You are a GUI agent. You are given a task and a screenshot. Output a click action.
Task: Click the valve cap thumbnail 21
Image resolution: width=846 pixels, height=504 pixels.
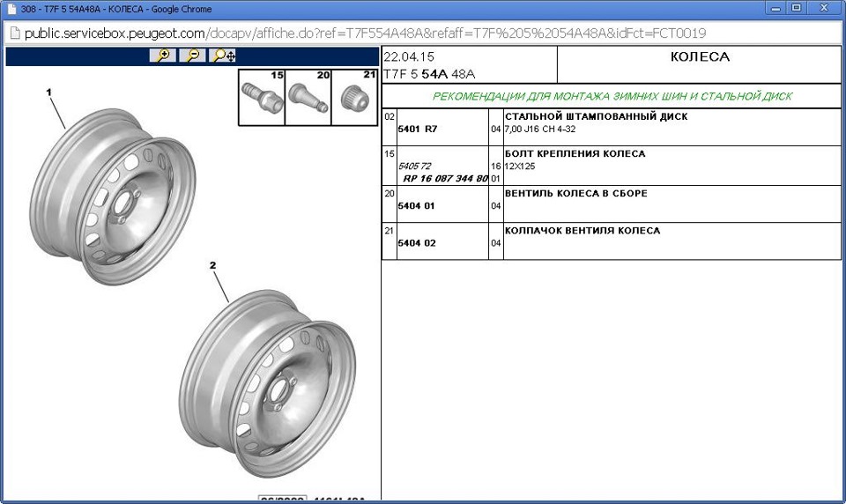[x=354, y=97]
